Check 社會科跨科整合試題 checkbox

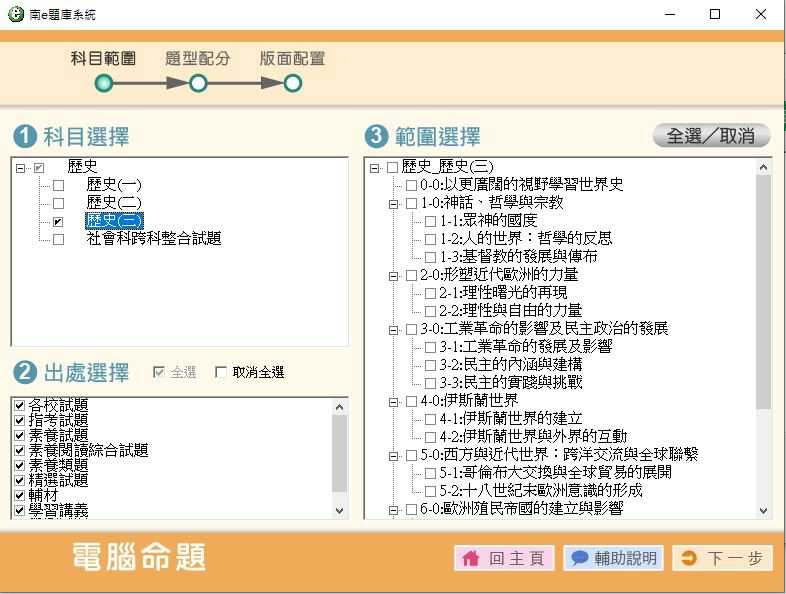(59, 240)
